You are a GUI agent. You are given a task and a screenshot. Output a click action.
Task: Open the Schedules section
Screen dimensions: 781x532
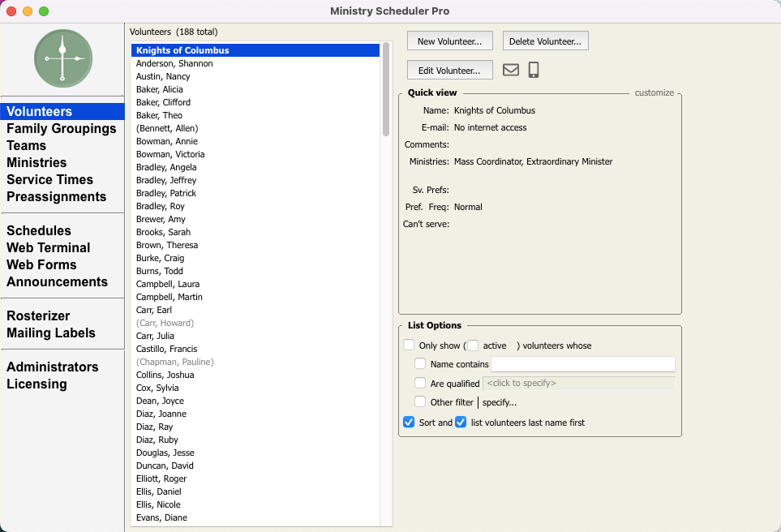pyautogui.click(x=62, y=230)
